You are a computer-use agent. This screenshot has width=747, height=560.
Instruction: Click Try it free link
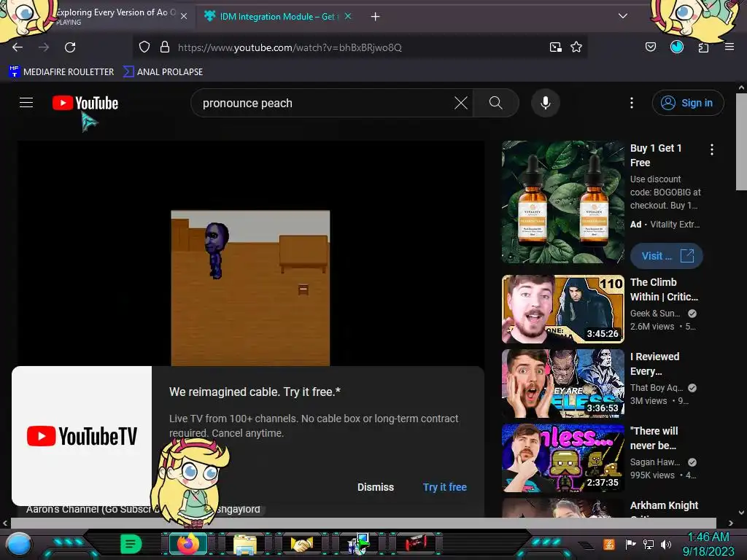pos(444,487)
